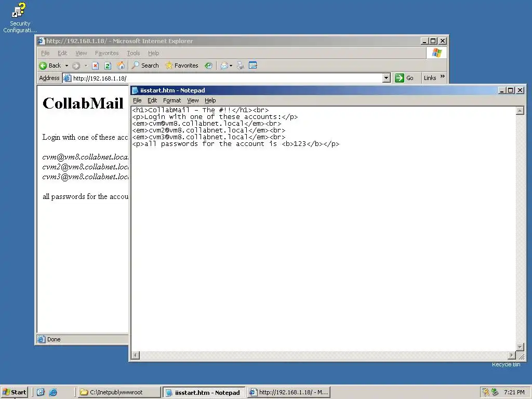Maximize the Internet Explorer window
532x399 pixels.
click(433, 41)
